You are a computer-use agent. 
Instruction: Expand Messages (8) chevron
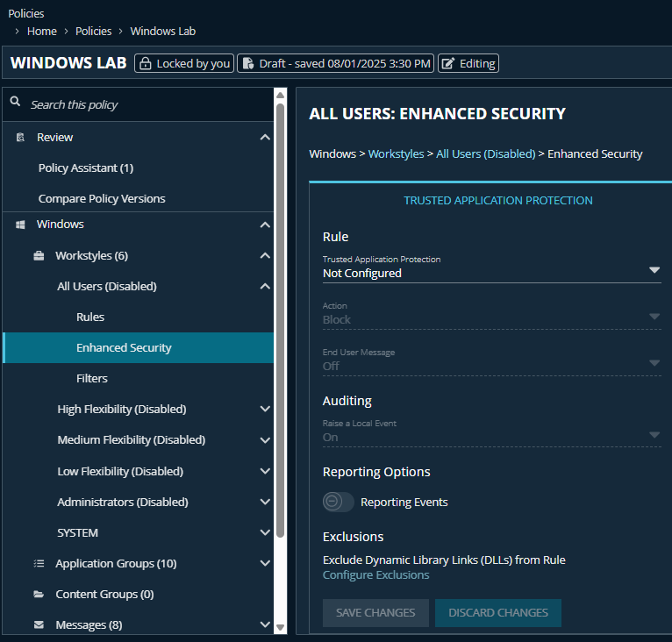click(x=265, y=624)
